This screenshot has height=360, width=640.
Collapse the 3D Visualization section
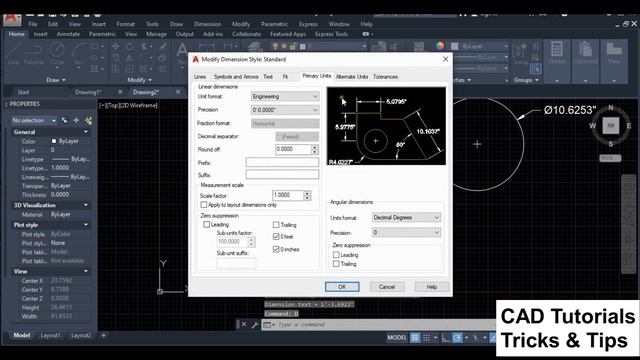[86, 205]
